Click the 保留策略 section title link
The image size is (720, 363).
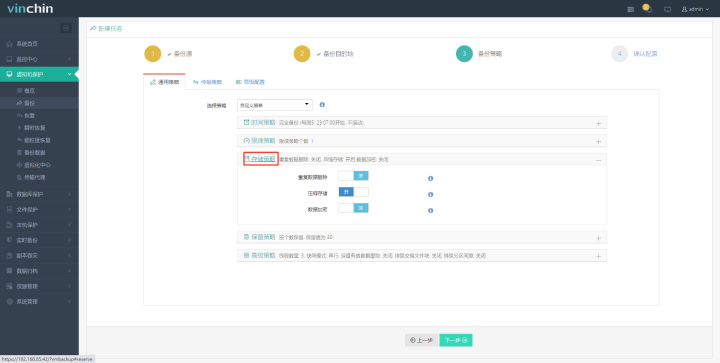pos(263,237)
